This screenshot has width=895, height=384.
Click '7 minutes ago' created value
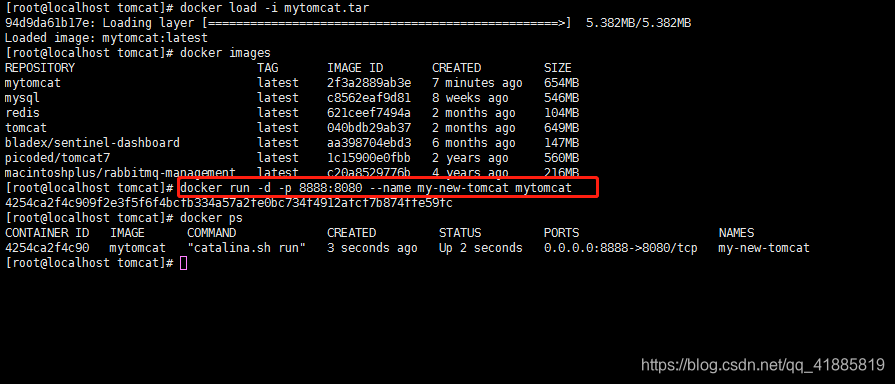(477, 83)
